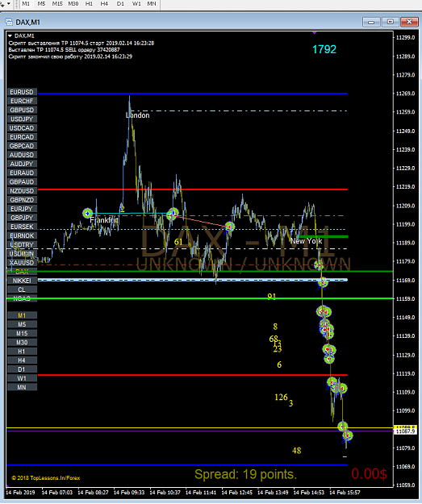Select the MN timeframe in the top toolbar
The height and width of the screenshot is (504, 422).
coord(152,4)
